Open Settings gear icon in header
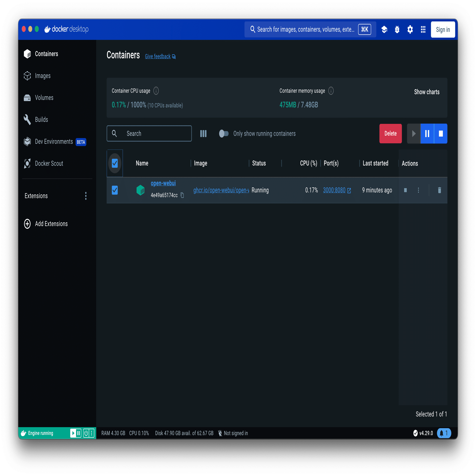This screenshot has width=476, height=476. [x=410, y=29]
